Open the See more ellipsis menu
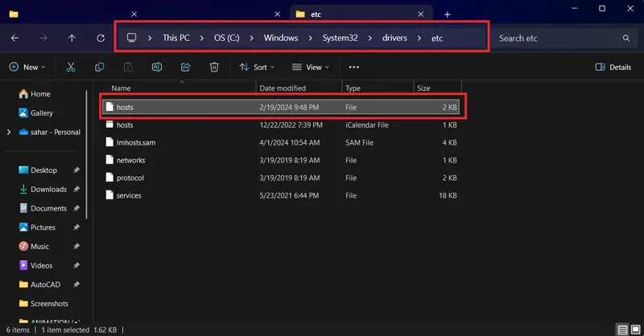The image size is (644, 336). pyautogui.click(x=354, y=68)
